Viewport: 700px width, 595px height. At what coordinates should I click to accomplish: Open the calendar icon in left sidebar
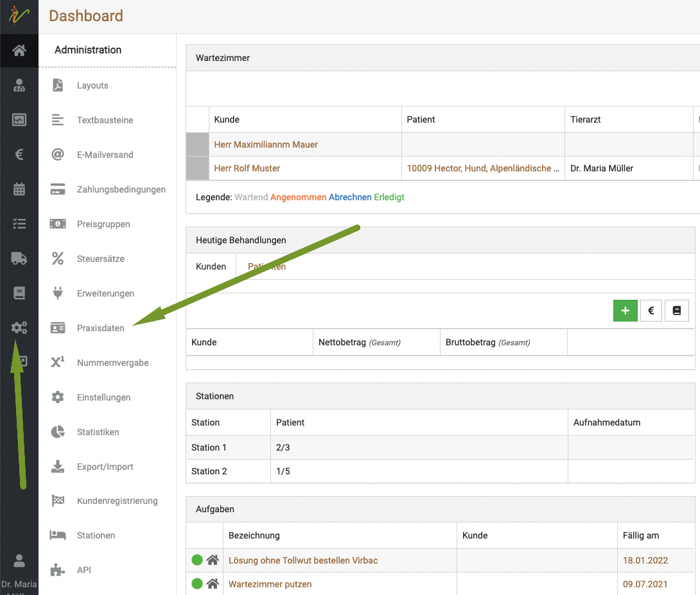(x=19, y=189)
